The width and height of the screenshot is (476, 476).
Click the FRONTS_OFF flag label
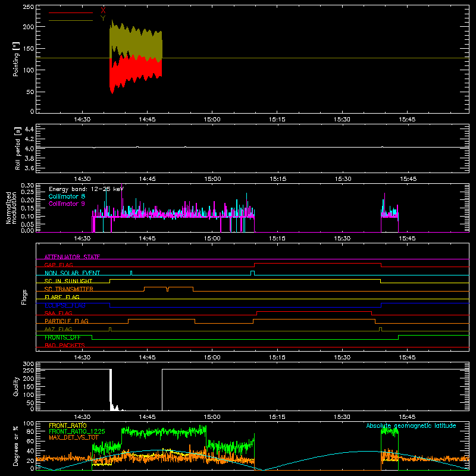coord(62,337)
